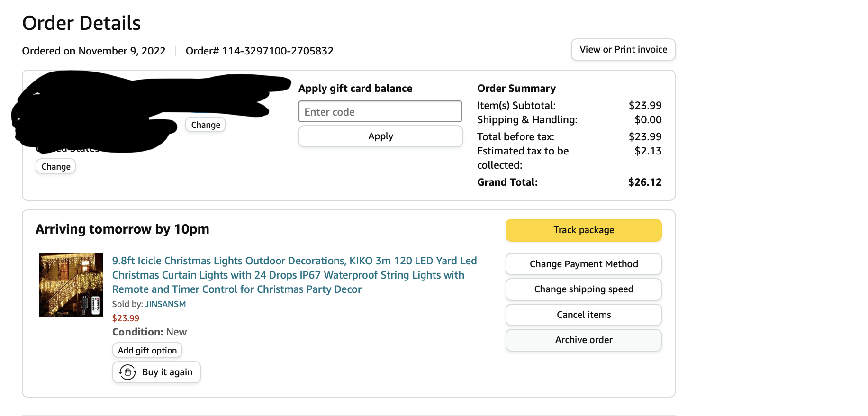Visit seller JINSANSM page
This screenshot has height=416, width=868.
click(165, 304)
